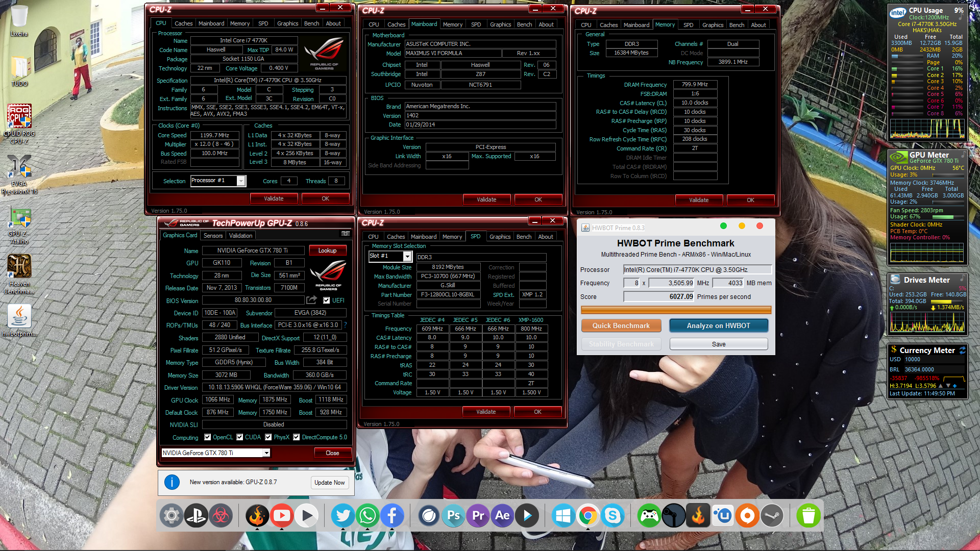Click Update Now for GPU-Z 0.8.7
980x551 pixels.
click(330, 482)
